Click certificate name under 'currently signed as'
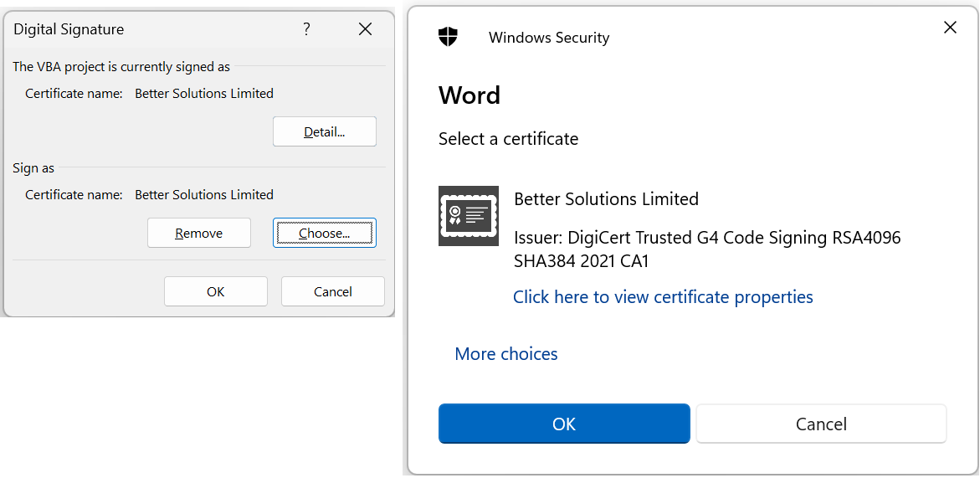Viewport: 980px width, 478px height. [204, 94]
